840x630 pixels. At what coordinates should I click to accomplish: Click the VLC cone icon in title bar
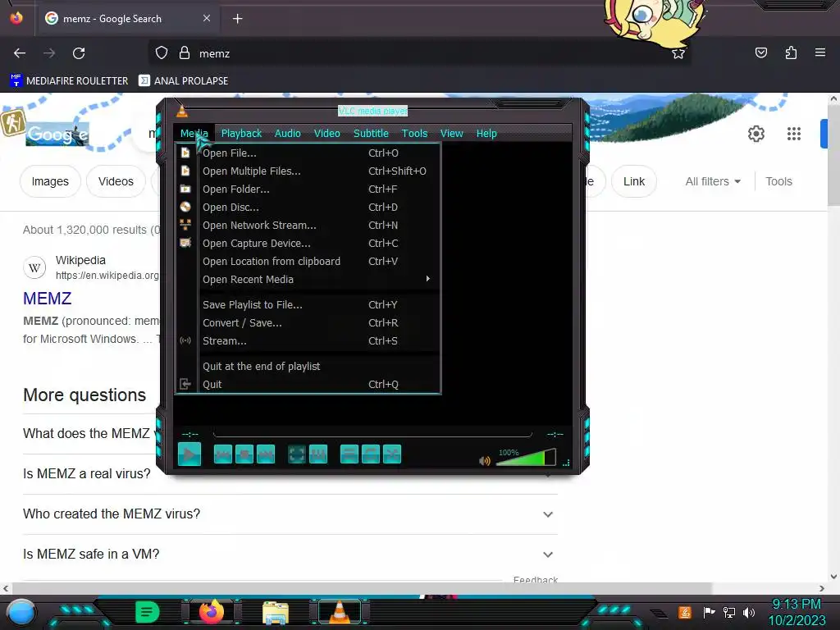(182, 111)
